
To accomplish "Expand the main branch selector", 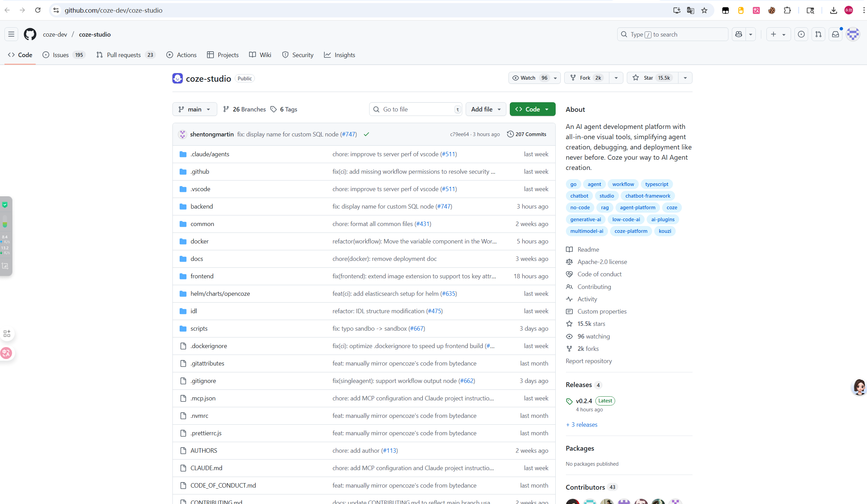I will (195, 109).
